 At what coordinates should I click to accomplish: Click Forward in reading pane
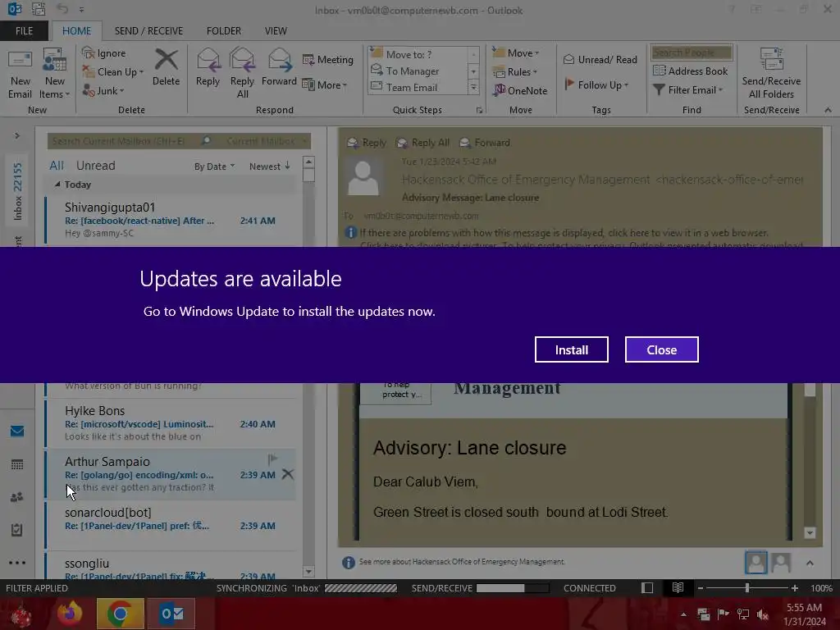(x=485, y=143)
